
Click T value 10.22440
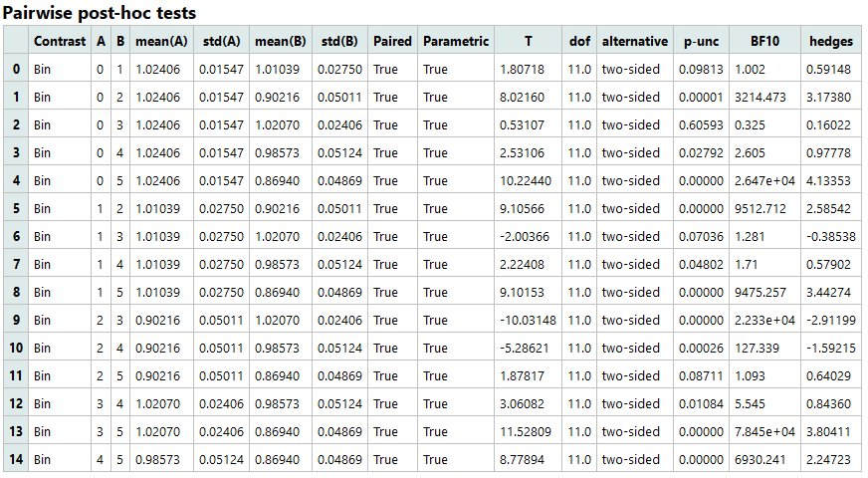(526, 180)
